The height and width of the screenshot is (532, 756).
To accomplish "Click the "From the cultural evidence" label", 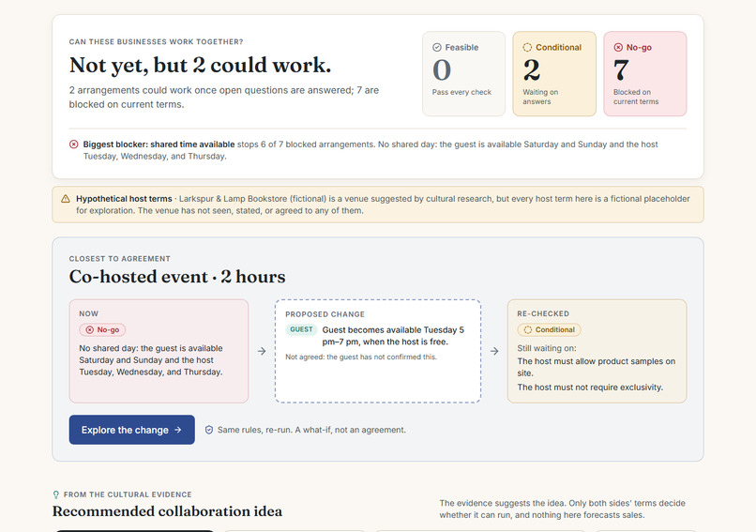I will tap(128, 494).
